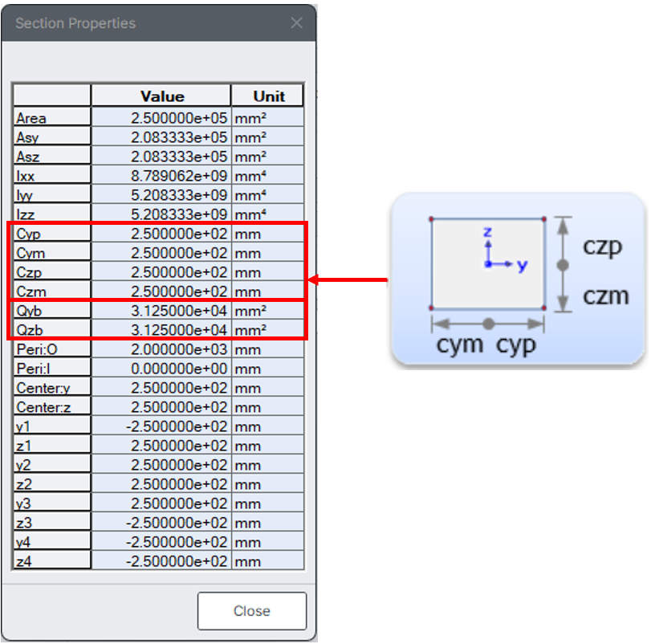Click the Asz row label

pyautogui.click(x=52, y=157)
